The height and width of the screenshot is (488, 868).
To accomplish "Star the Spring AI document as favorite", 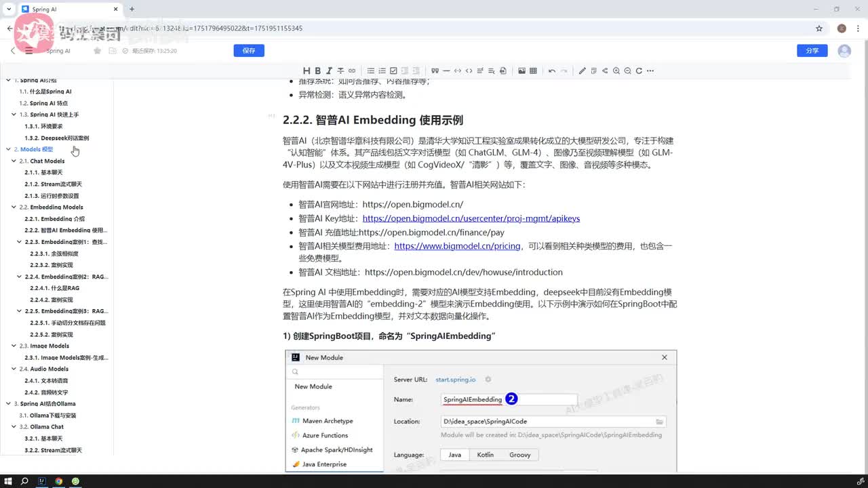I will pyautogui.click(x=98, y=51).
